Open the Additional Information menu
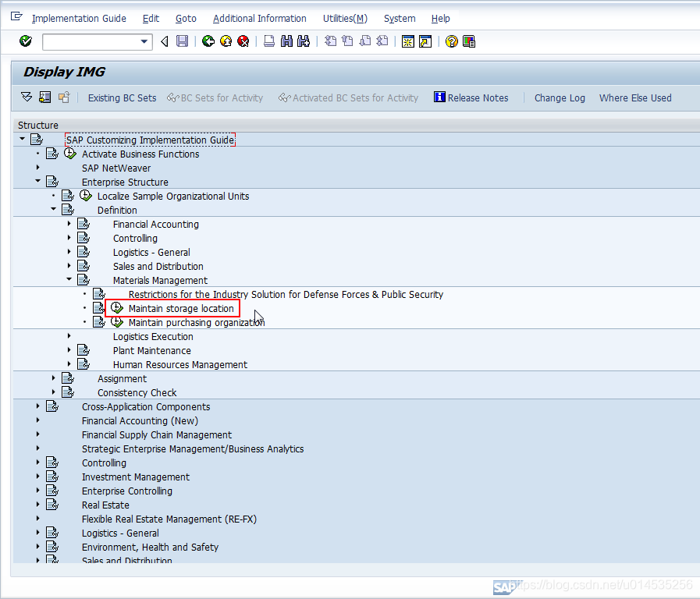The height and width of the screenshot is (599, 700). click(x=259, y=18)
